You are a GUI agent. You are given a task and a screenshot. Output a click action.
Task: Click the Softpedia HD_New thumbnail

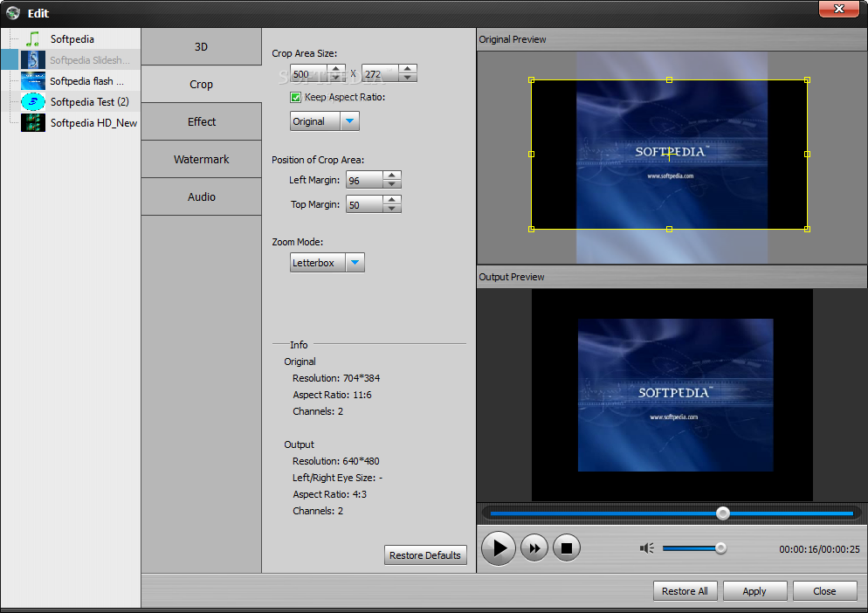click(x=33, y=123)
